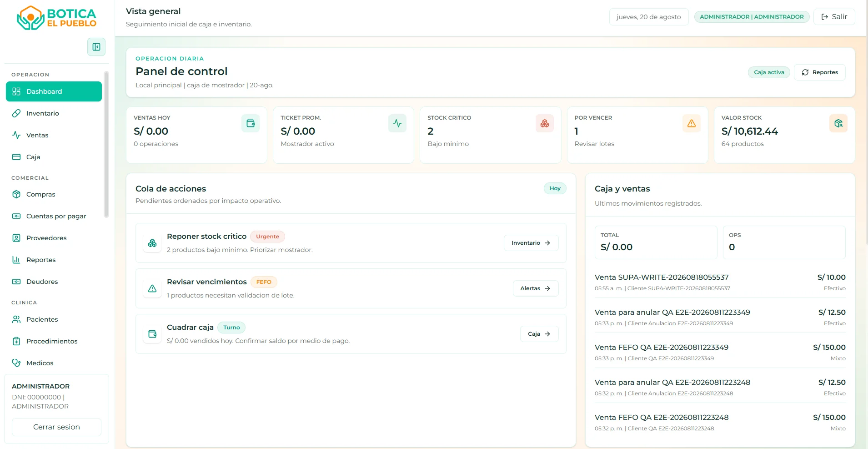Click the alert triangle icon beside Revisar vencimientos
This screenshot has height=449, width=868.
click(152, 288)
